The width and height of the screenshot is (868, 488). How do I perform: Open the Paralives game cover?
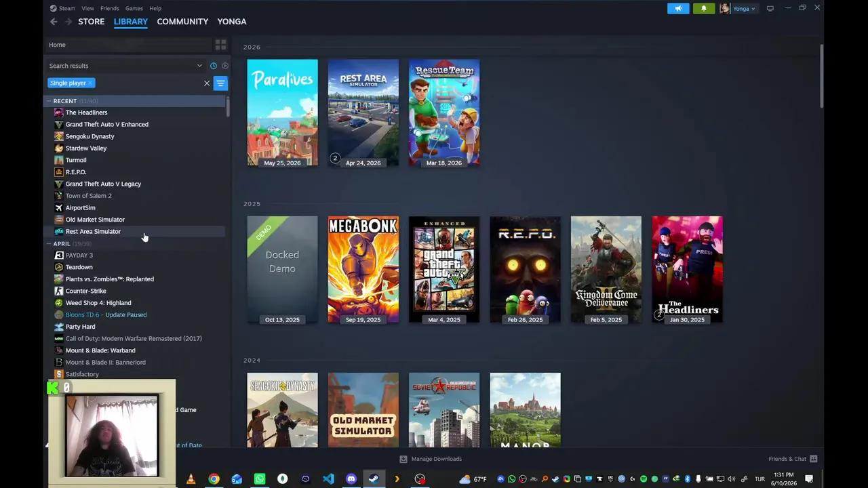click(282, 113)
